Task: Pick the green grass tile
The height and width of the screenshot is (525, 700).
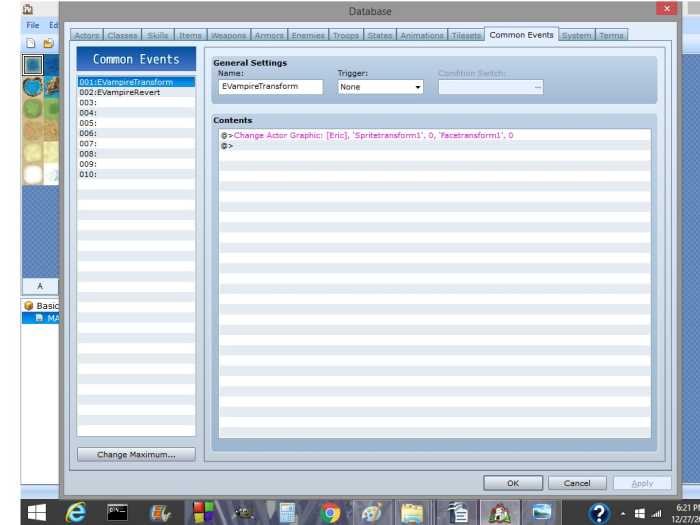Action: pyautogui.click(x=34, y=108)
